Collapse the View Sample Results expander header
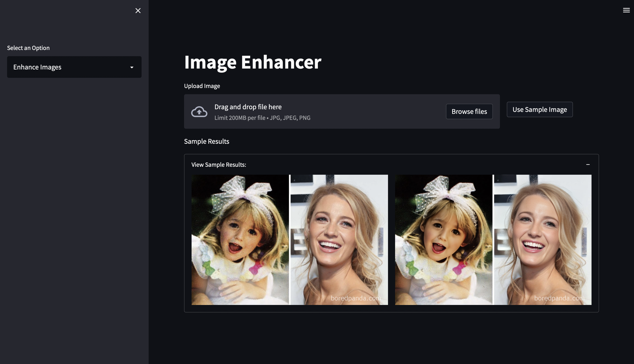This screenshot has height=364, width=634. click(x=219, y=165)
